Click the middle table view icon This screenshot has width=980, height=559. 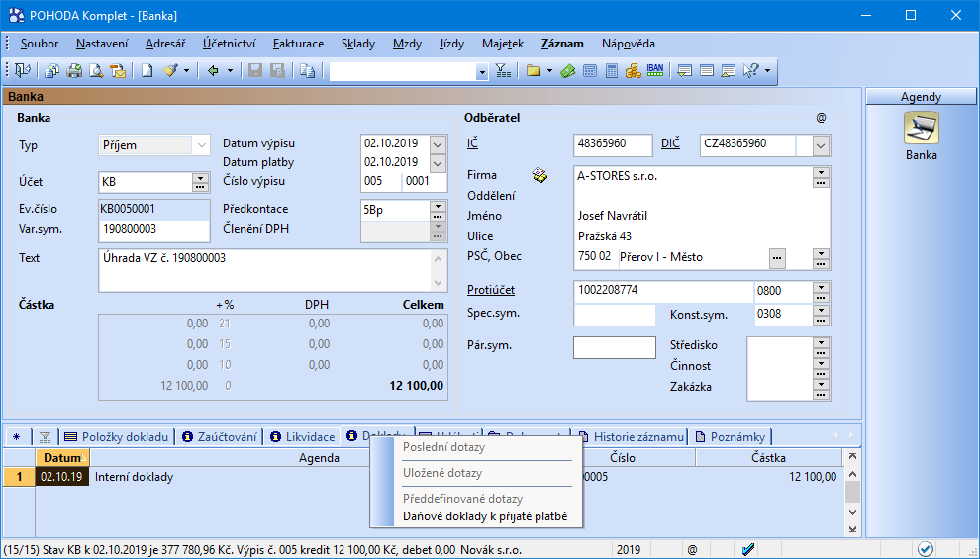pyautogui.click(x=706, y=70)
